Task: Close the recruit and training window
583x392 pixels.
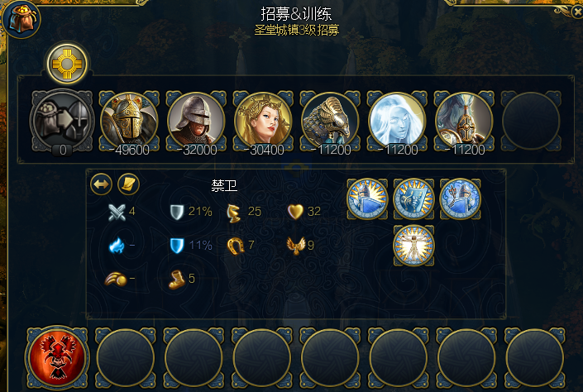Action: pos(577,12)
